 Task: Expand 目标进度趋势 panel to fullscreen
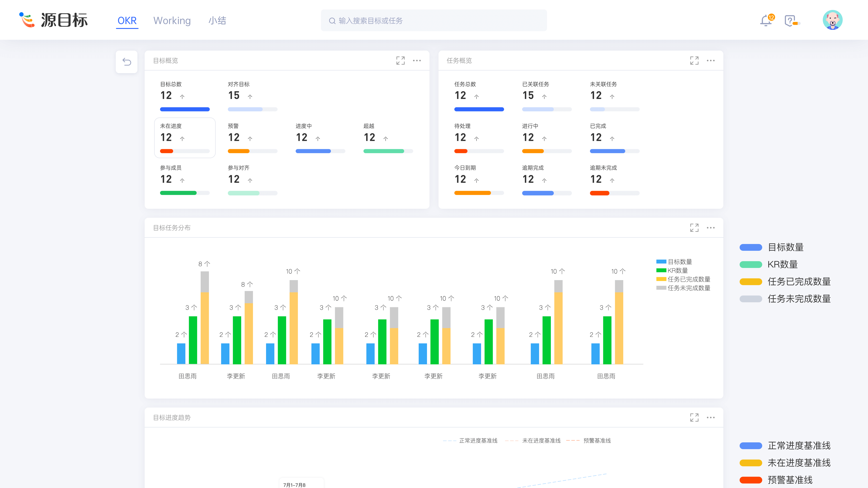[x=694, y=417]
